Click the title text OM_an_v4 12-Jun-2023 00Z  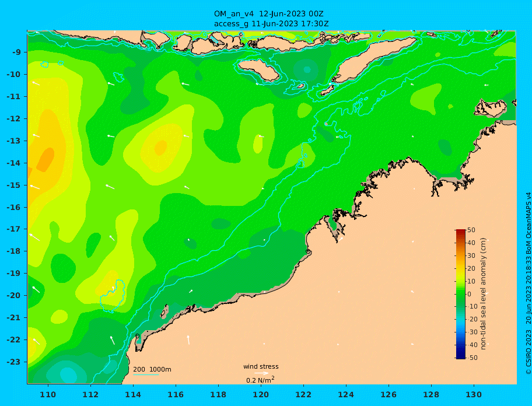[269, 14]
